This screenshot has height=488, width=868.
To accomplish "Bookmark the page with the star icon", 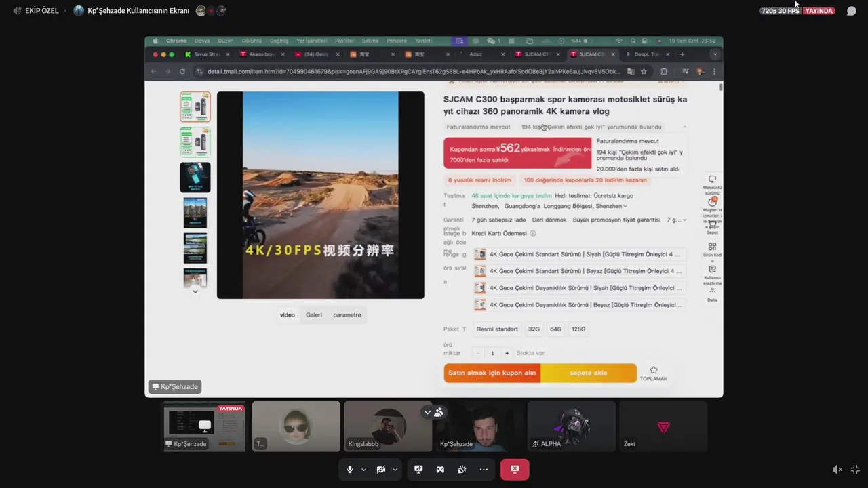I will point(644,71).
